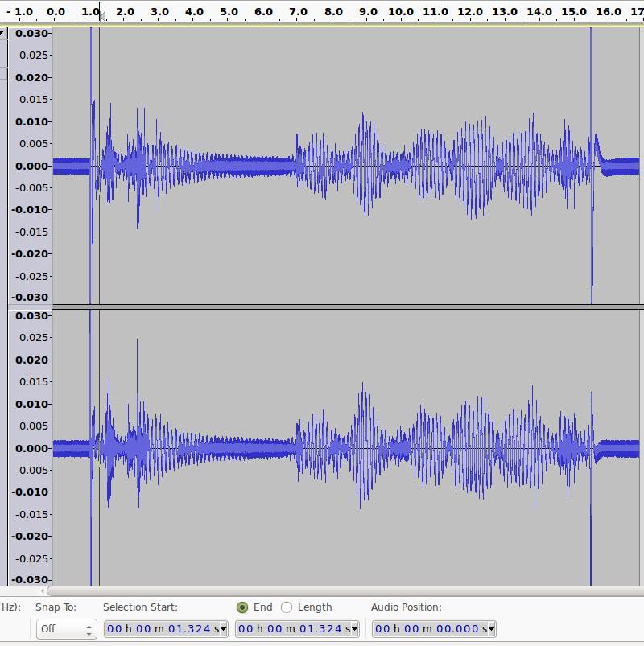The width and height of the screenshot is (644, 646).
Task: Select the End radio button
Action: 242,607
